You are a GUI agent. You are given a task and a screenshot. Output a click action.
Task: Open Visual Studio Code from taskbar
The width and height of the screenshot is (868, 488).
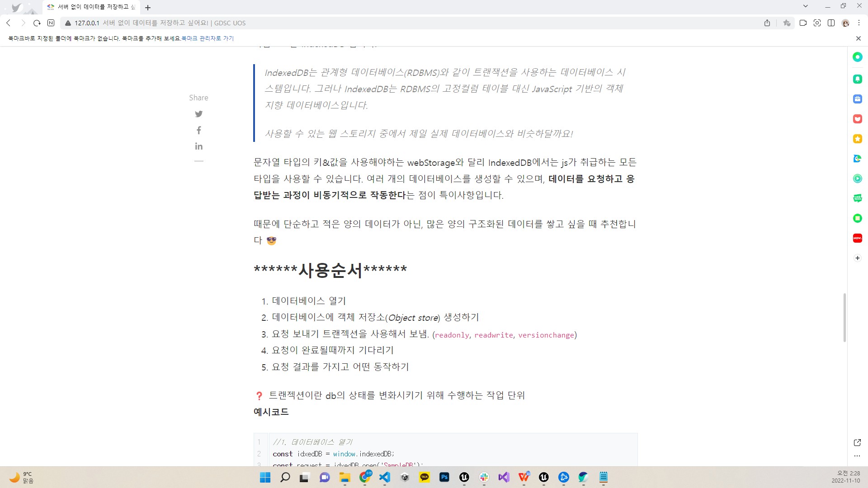(x=385, y=477)
